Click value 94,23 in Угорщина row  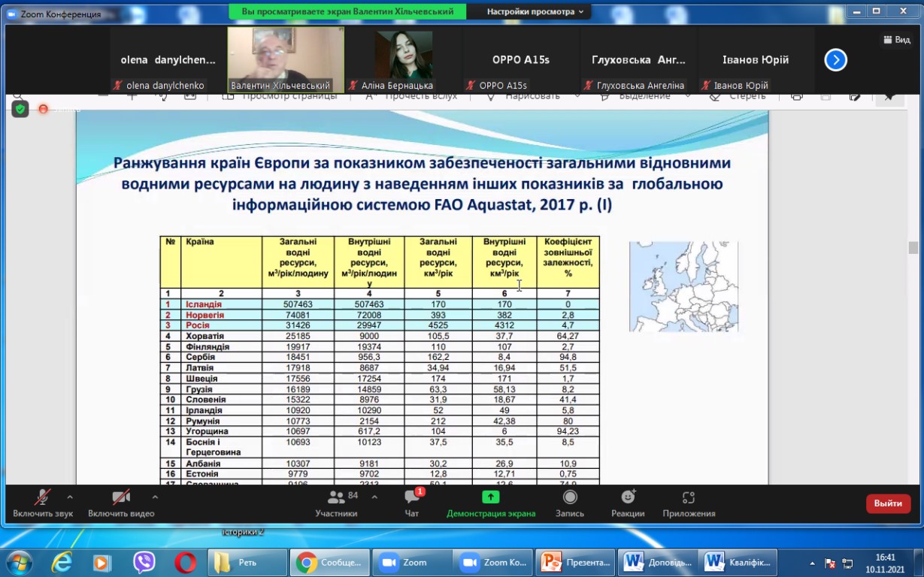tap(568, 431)
